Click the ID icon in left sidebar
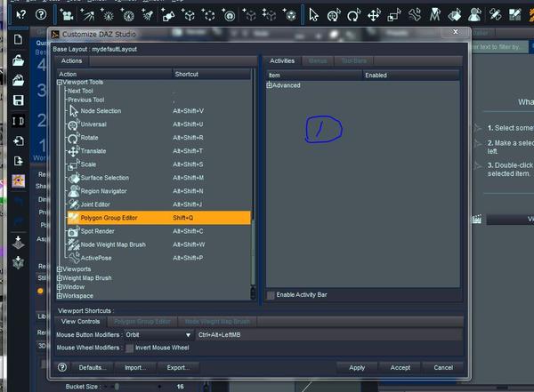The width and height of the screenshot is (534, 392). [18, 121]
